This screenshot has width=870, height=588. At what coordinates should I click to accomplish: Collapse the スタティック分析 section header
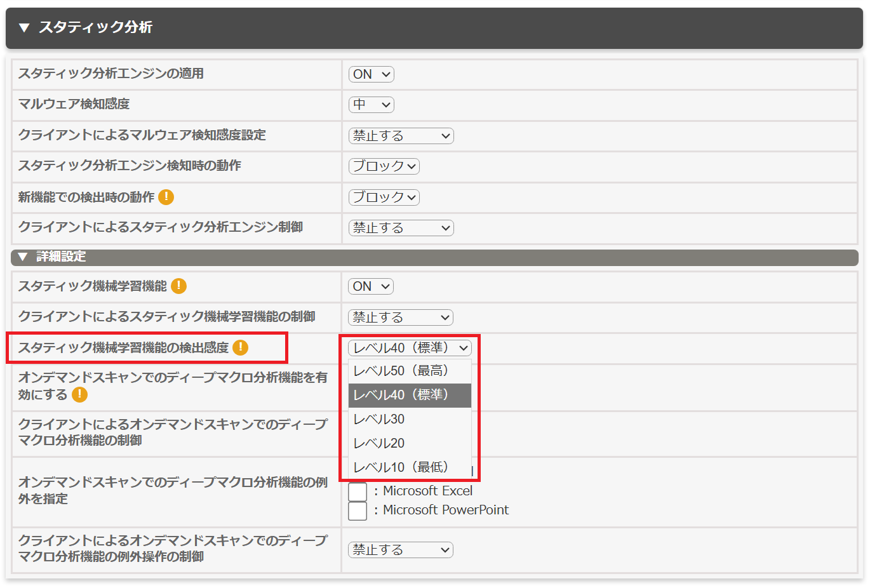[x=24, y=27]
